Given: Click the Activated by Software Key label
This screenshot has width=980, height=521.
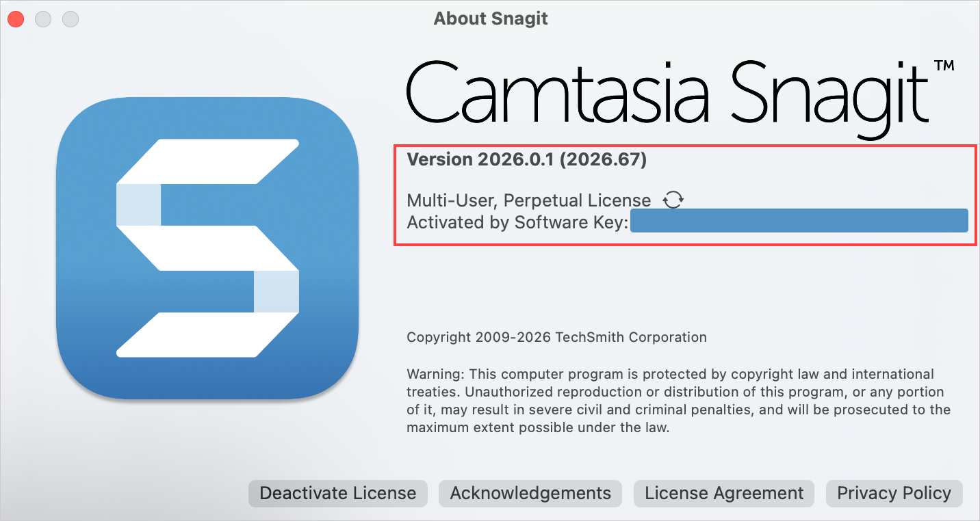Looking at the screenshot, I should (517, 222).
